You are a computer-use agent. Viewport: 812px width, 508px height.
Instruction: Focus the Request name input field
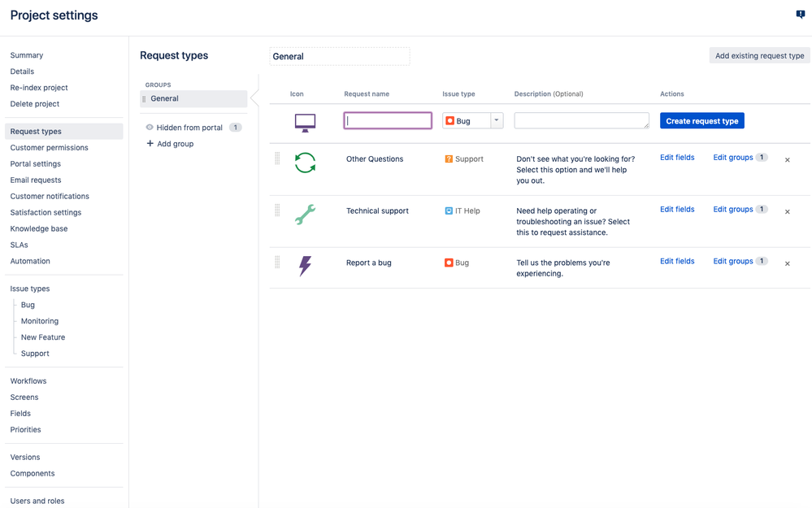tap(388, 120)
